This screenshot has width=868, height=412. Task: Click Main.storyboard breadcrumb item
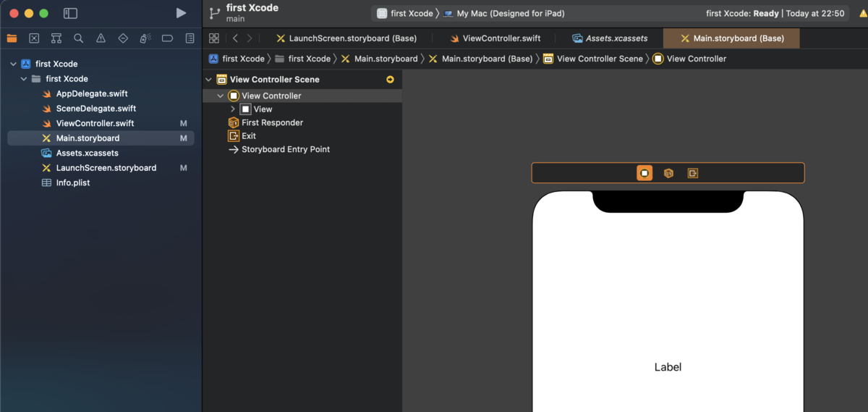coord(379,59)
